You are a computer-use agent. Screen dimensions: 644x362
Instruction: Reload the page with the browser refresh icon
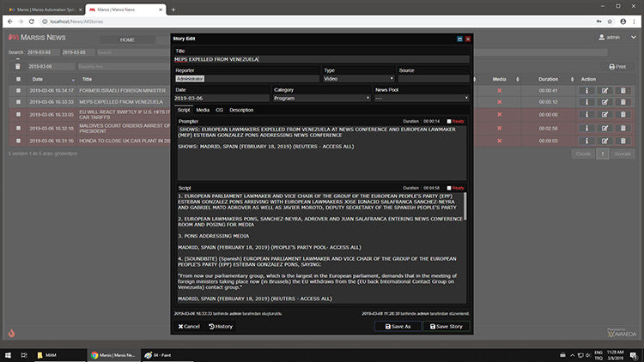tap(33, 21)
